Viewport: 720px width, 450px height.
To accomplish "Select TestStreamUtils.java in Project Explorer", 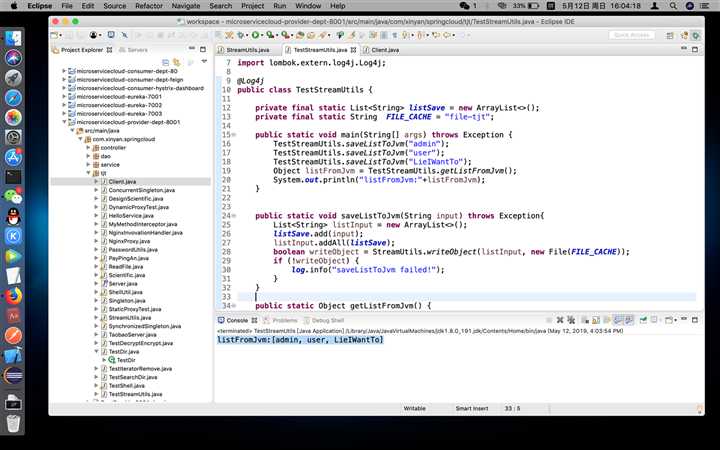I will pos(135,394).
